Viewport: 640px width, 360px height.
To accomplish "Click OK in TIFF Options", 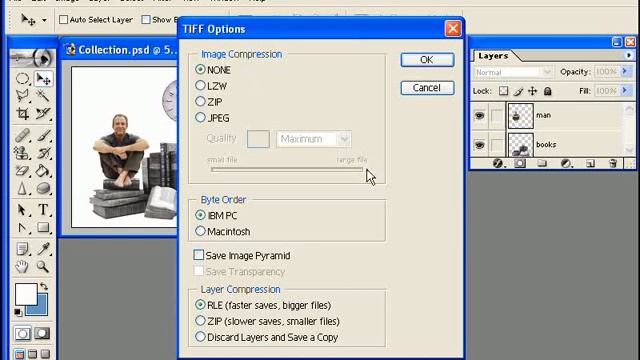I will (427, 60).
